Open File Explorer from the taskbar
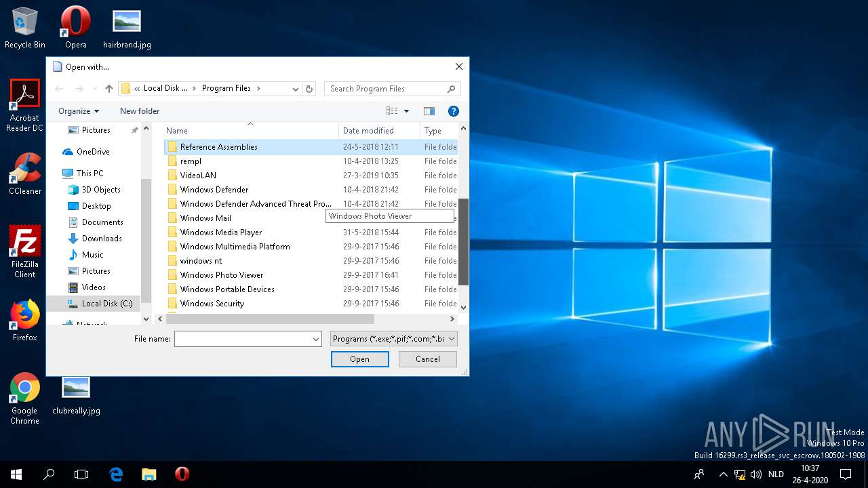 (149, 474)
